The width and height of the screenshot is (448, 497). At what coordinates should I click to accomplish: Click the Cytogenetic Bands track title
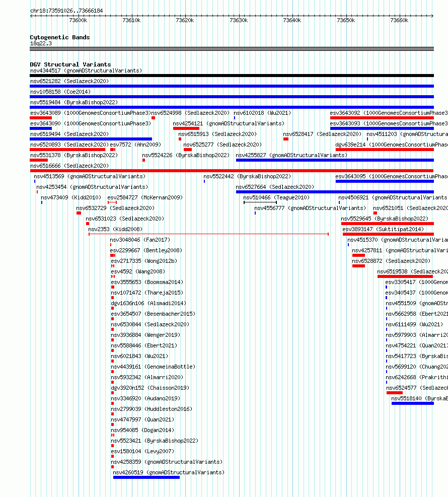(x=60, y=37)
